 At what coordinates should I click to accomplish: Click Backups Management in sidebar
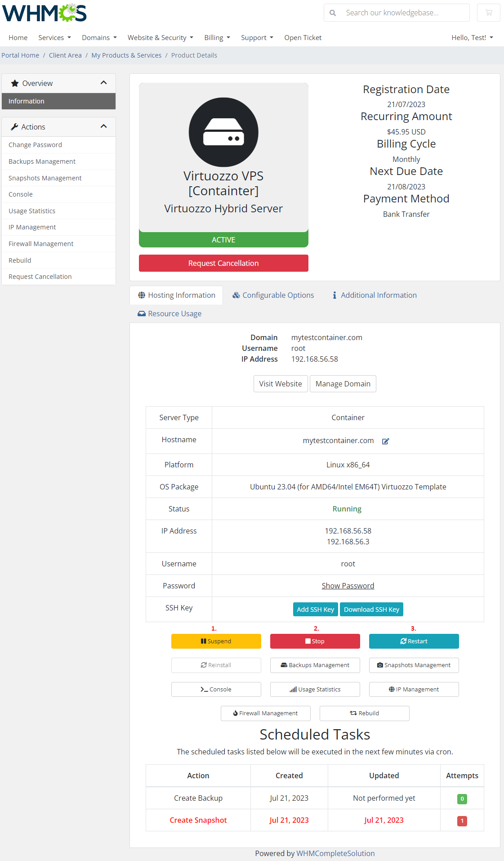click(58, 161)
